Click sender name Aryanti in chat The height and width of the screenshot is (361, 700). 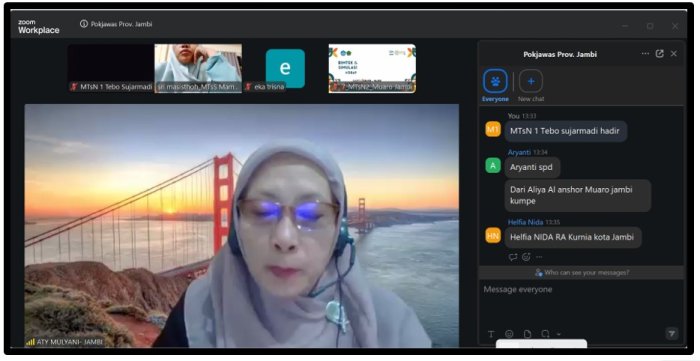pyautogui.click(x=519, y=152)
